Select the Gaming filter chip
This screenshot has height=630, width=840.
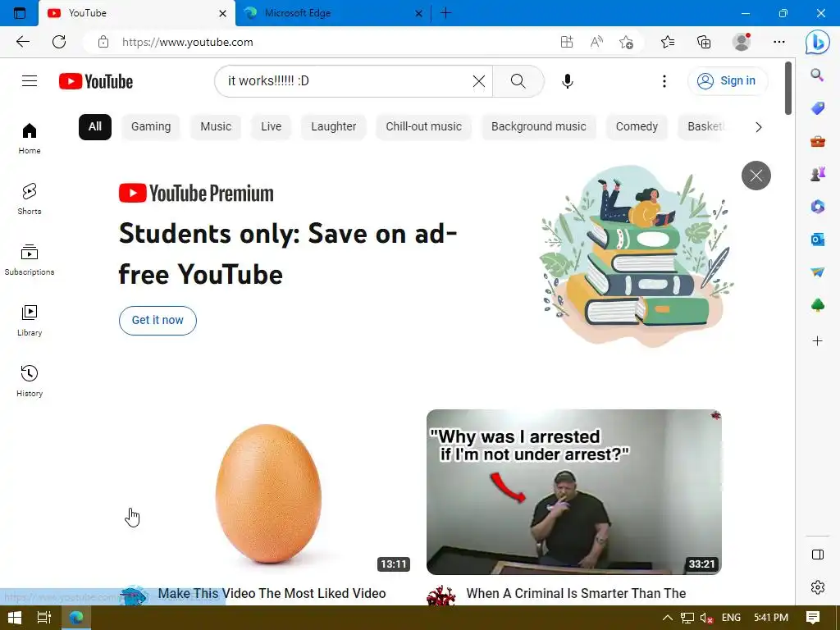pos(151,127)
